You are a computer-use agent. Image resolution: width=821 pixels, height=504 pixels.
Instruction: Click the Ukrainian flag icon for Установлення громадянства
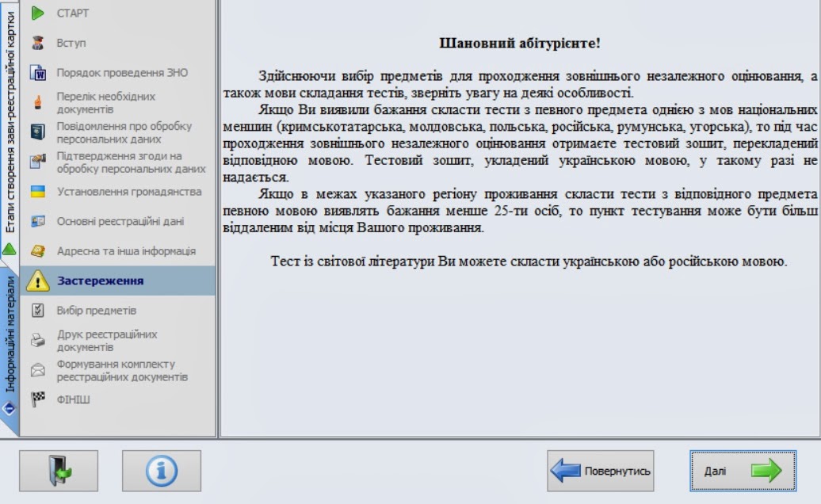(38, 192)
